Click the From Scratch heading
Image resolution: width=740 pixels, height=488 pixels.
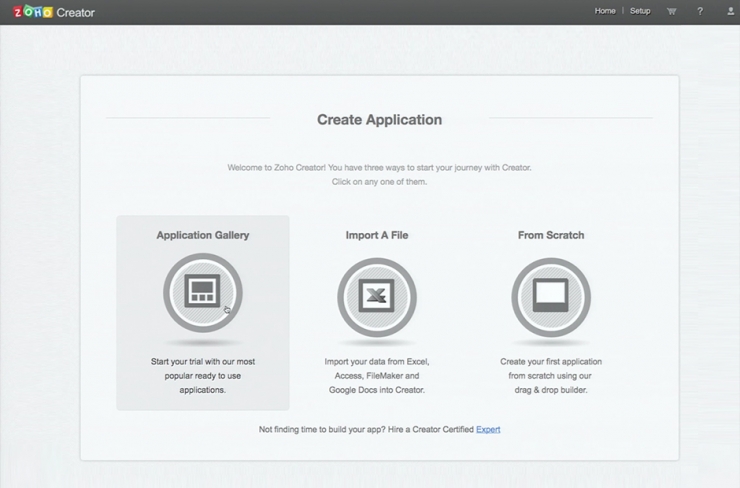click(551, 235)
